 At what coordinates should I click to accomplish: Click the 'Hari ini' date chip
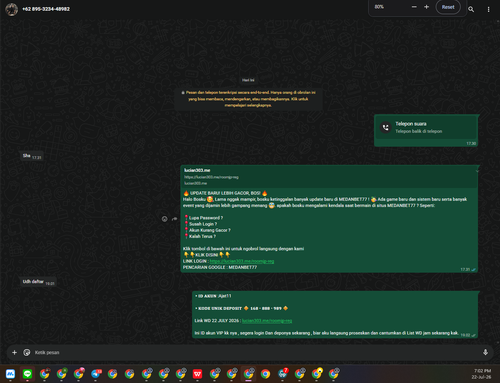pyautogui.click(x=248, y=80)
